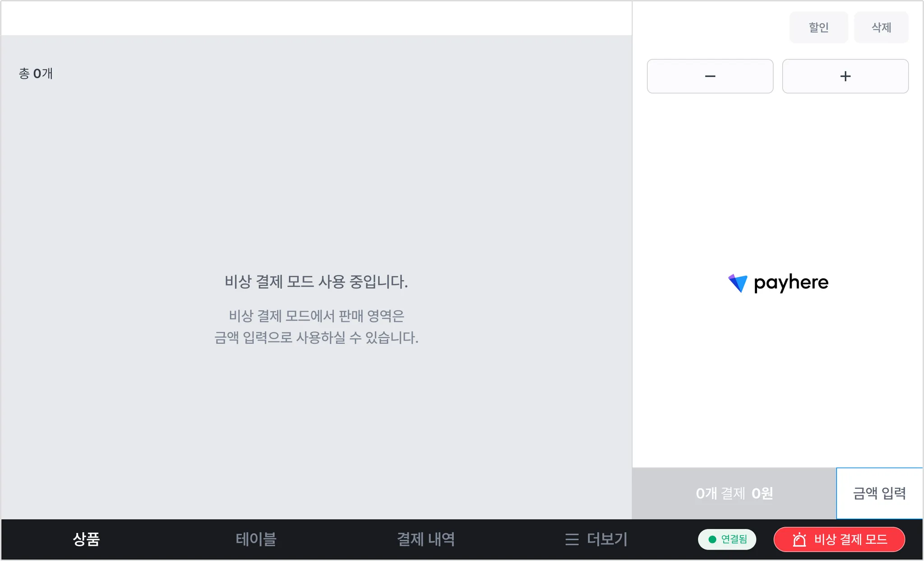Toggle the 비상 결제 모드 button
The height and width of the screenshot is (561, 924).
839,539
